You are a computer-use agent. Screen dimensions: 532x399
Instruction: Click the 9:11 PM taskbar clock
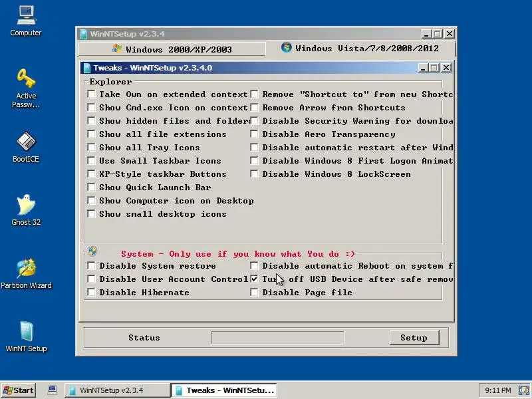click(497, 390)
